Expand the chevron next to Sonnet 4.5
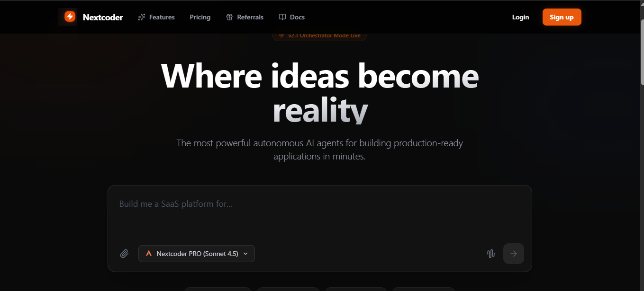 (245, 254)
